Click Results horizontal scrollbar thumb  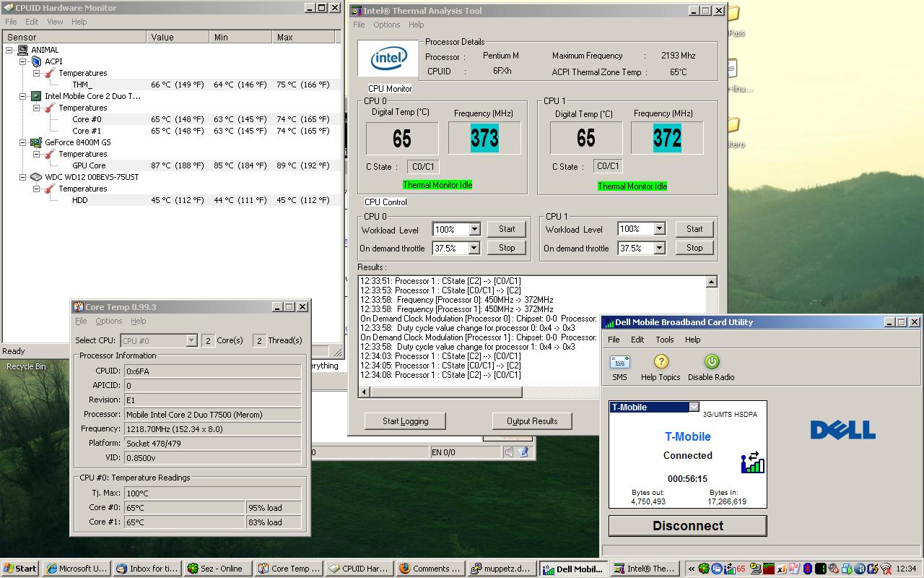[x=445, y=392]
